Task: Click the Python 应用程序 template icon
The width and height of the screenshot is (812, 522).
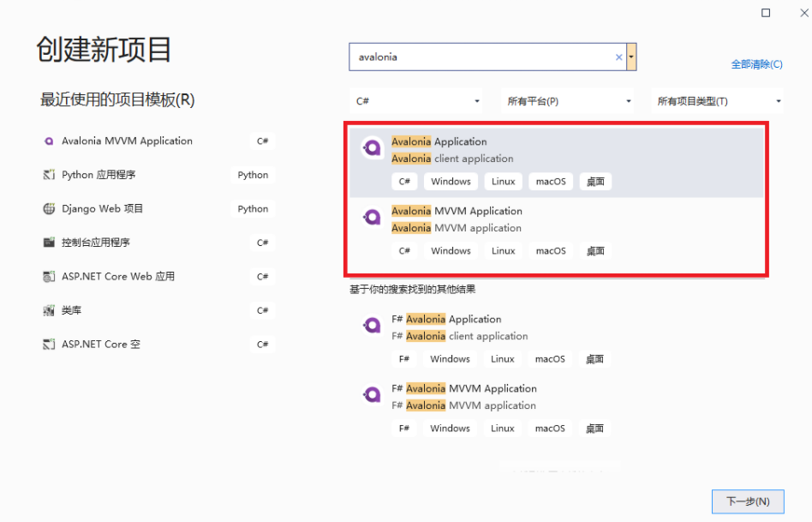Action: pos(49,175)
